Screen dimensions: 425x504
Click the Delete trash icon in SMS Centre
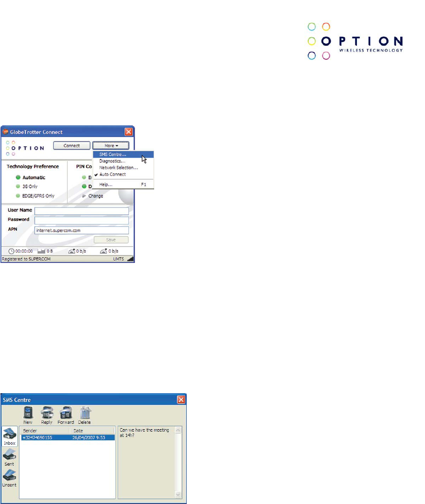click(85, 413)
